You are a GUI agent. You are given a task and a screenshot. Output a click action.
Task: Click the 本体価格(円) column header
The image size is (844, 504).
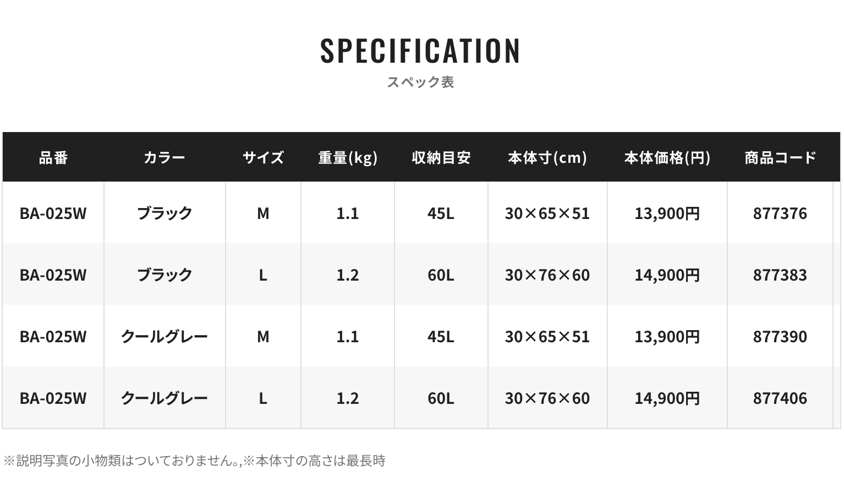667,158
